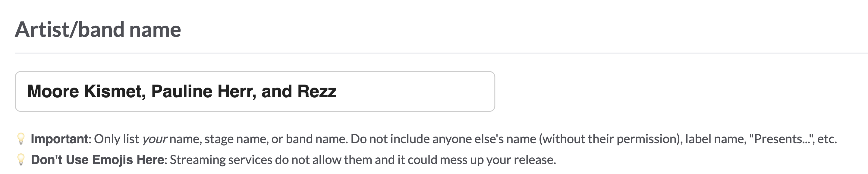Screen dimensions: 868x174
Task: Click the 'Streaming services' text
Action: [x=221, y=160]
